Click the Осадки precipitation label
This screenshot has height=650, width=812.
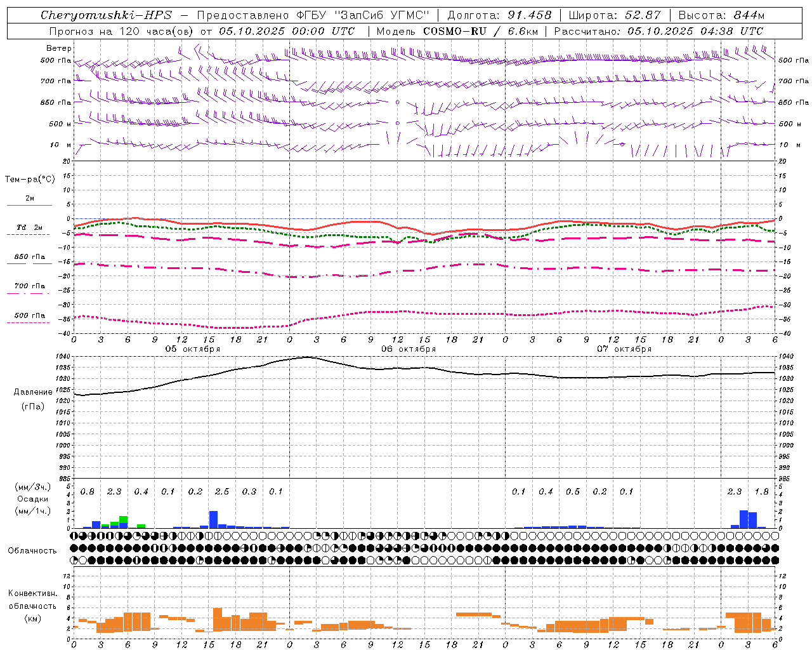click(x=32, y=499)
